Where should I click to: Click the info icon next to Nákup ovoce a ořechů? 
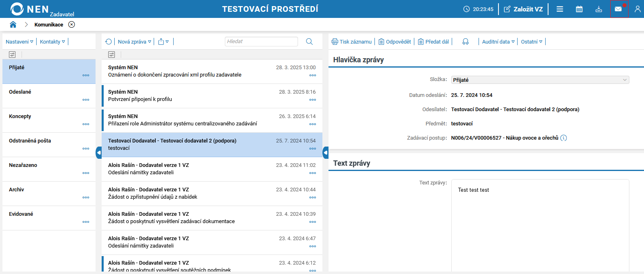pos(563,138)
